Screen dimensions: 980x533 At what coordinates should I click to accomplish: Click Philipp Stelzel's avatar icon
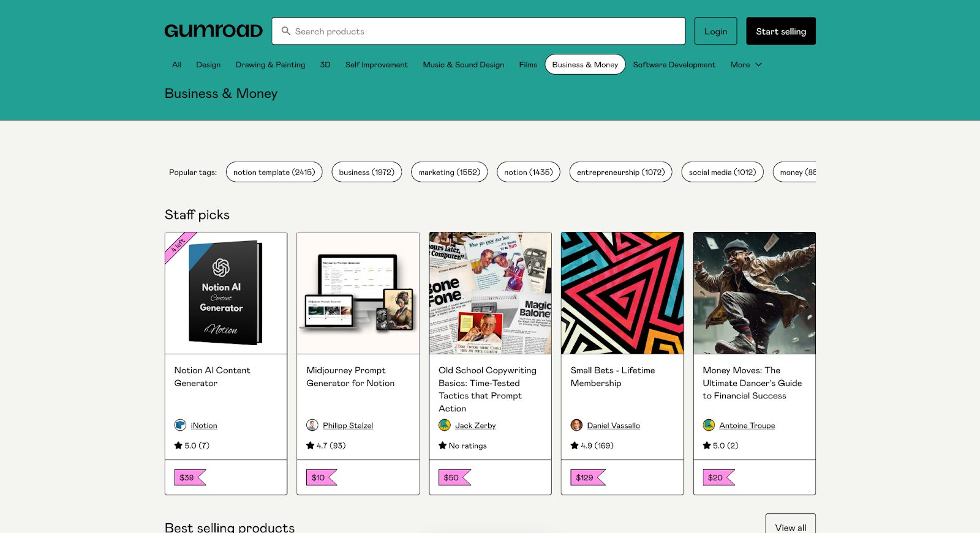(312, 425)
